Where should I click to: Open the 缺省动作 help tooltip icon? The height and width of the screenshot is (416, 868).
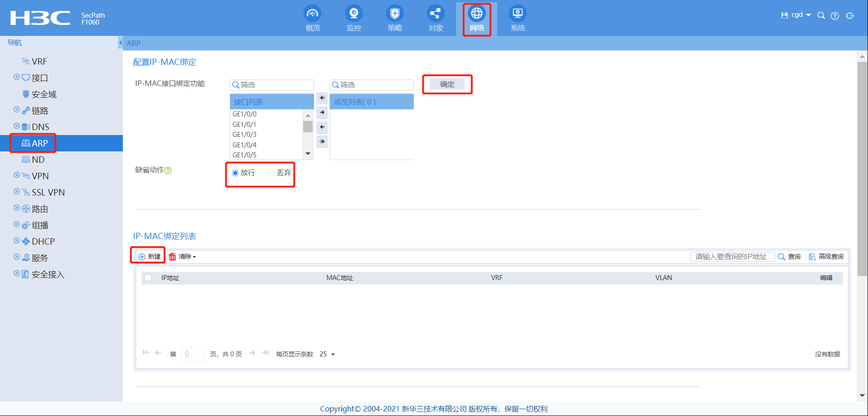[x=168, y=170]
